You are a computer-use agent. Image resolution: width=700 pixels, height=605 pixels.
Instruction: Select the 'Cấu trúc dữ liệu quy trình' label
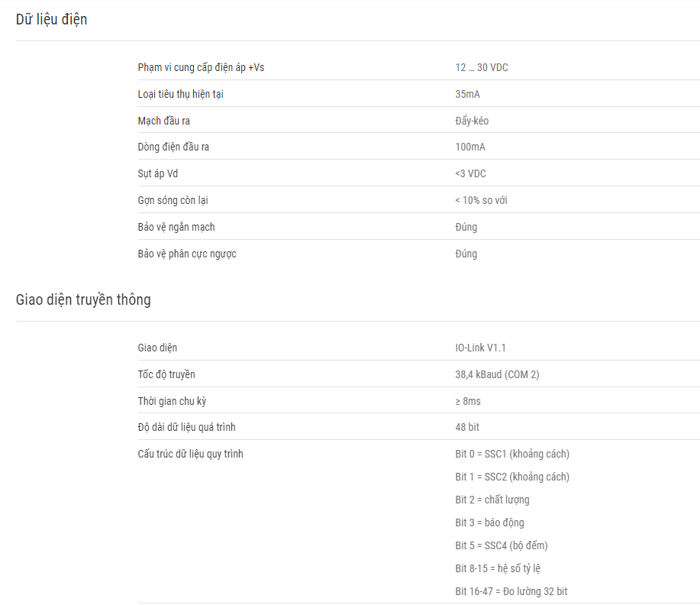click(190, 454)
